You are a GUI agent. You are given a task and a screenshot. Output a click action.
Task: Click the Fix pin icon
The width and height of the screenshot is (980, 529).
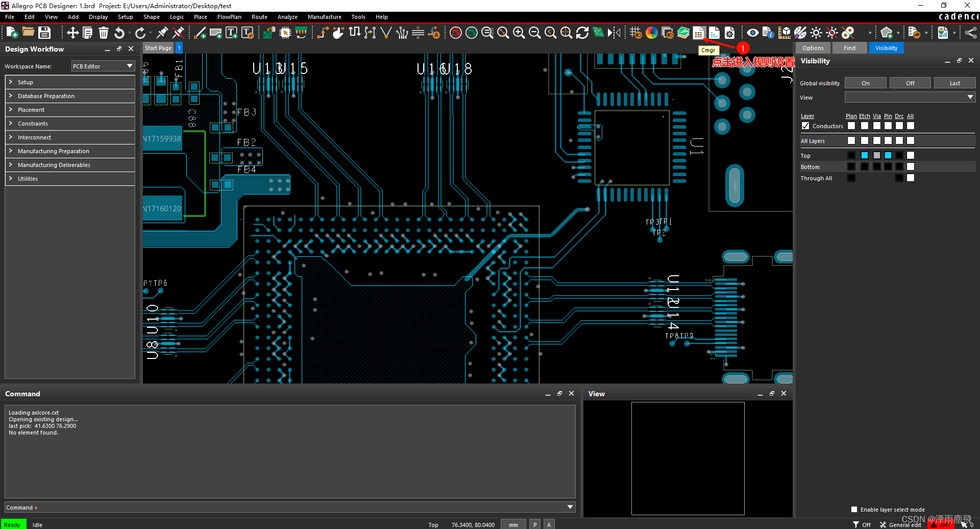point(162,33)
